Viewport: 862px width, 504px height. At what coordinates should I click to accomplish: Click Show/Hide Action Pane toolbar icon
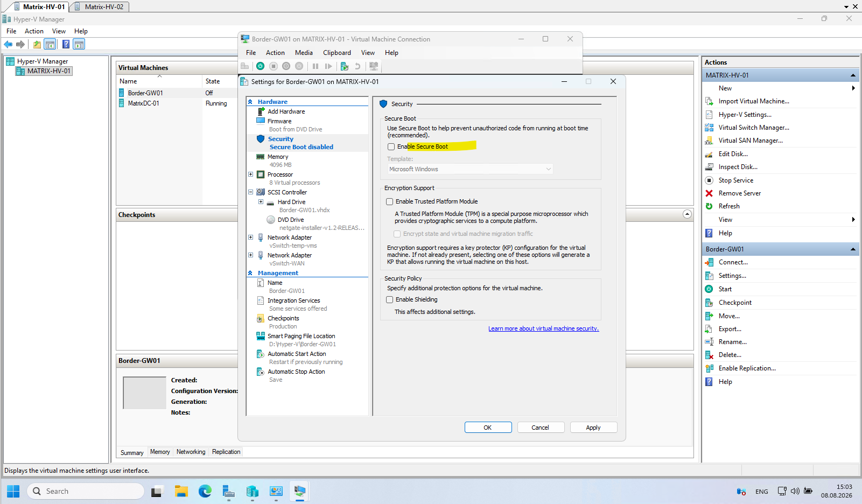(79, 44)
